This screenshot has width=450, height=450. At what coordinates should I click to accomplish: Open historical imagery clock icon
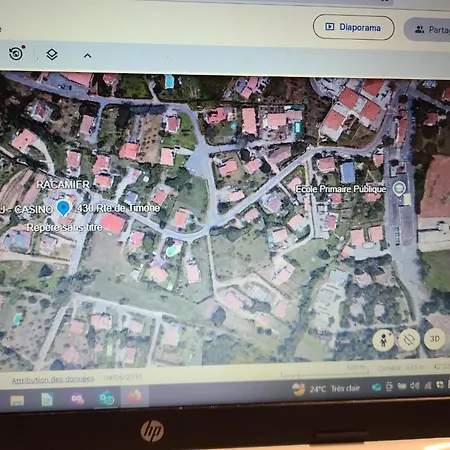[x=16, y=53]
